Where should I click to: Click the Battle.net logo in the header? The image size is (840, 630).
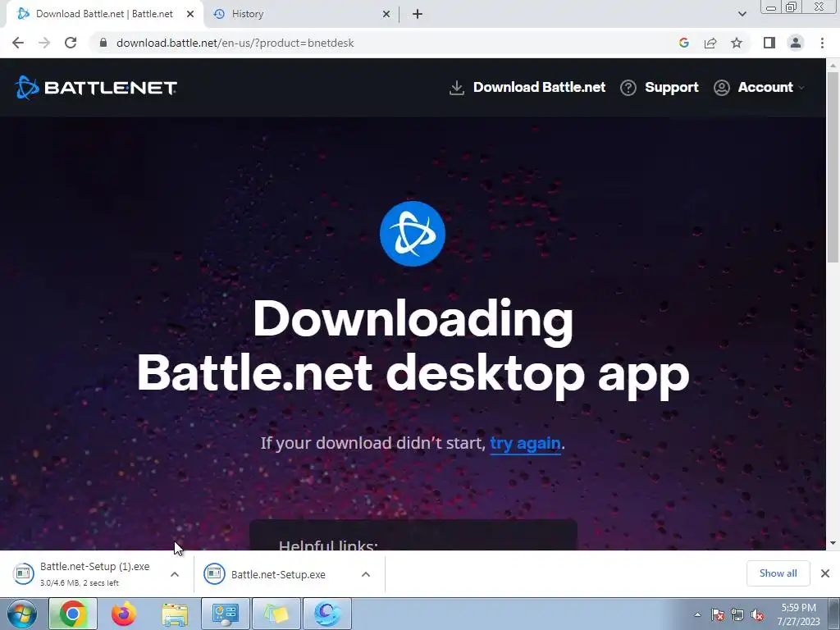point(95,87)
